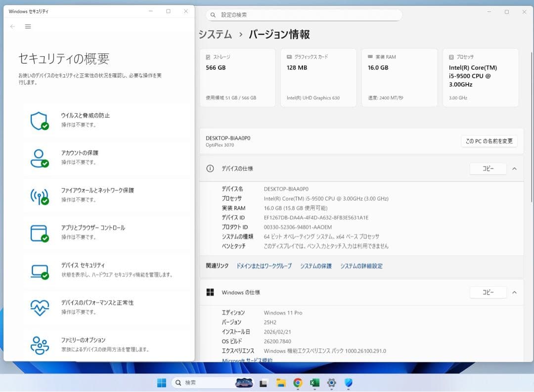Open family options people icon
This screenshot has height=392, width=534.
(40, 346)
